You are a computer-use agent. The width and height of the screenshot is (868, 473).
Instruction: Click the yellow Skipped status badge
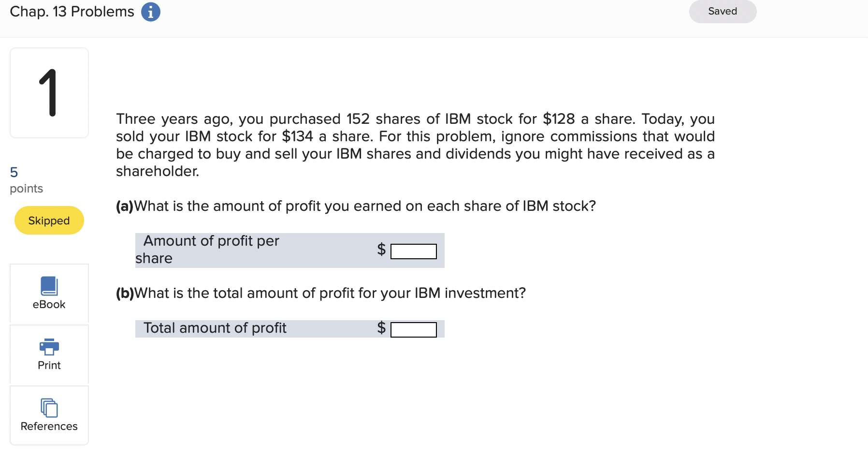pyautogui.click(x=49, y=221)
